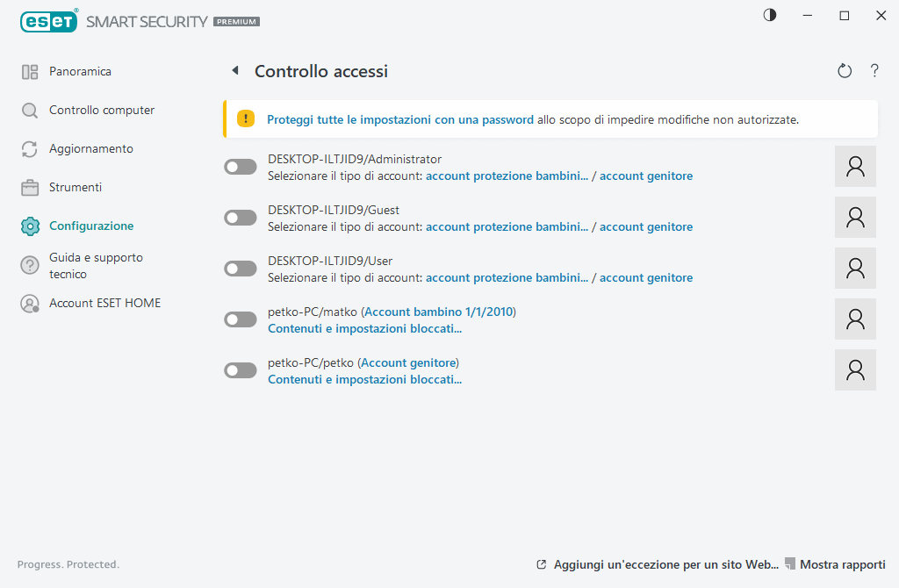Screen dimensions: 899x588
Task: Enable toggle for DESKTOP-ILTJID9/Guest account
Action: pyautogui.click(x=241, y=218)
